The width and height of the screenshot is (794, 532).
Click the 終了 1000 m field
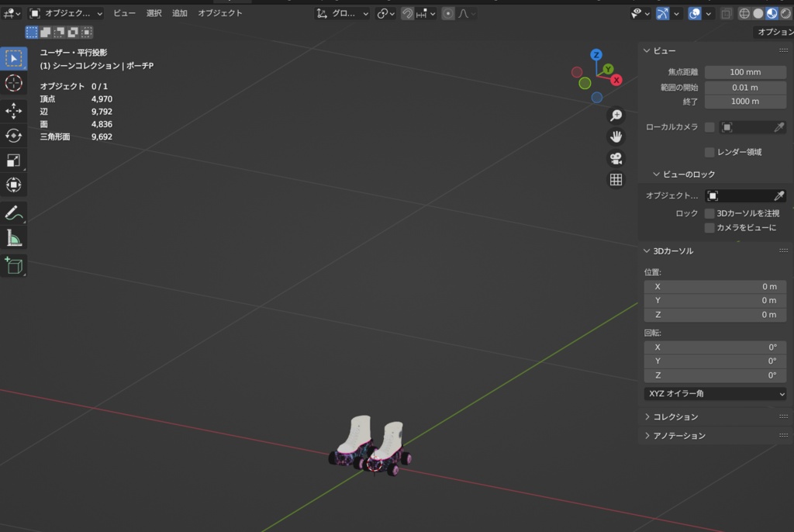coord(745,102)
